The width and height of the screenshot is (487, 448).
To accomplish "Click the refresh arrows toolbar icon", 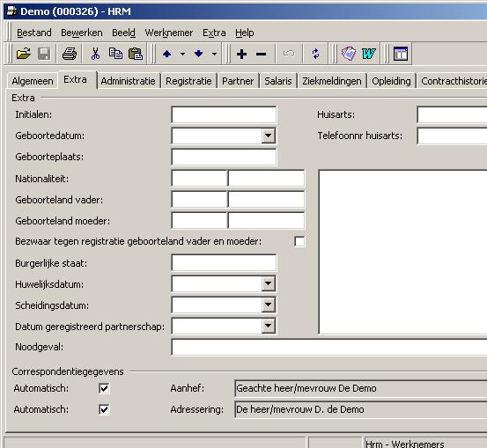I will point(315,54).
